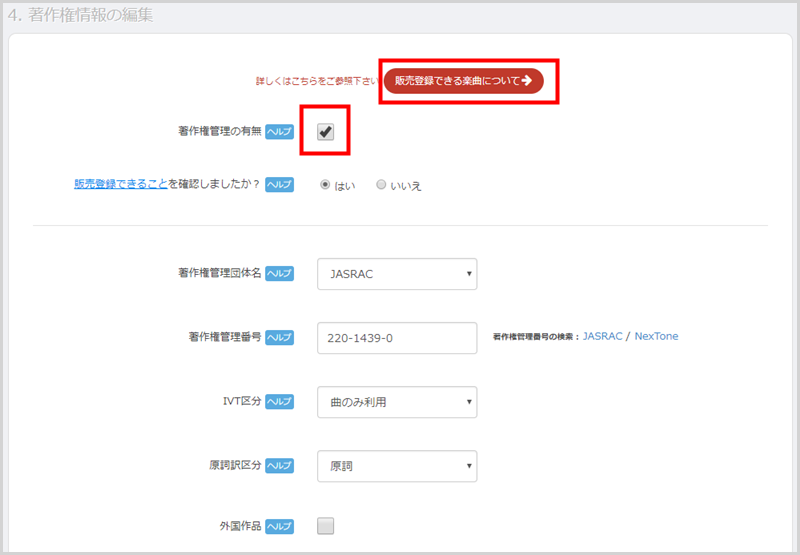Toggle the 著作権管理の有無 checkbox
This screenshot has height=555, width=800.
click(x=326, y=132)
